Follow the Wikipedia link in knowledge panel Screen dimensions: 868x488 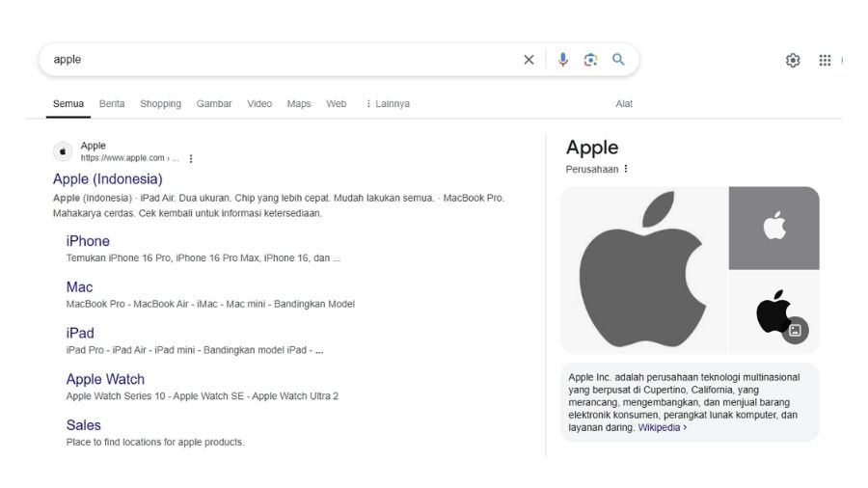pos(662,427)
